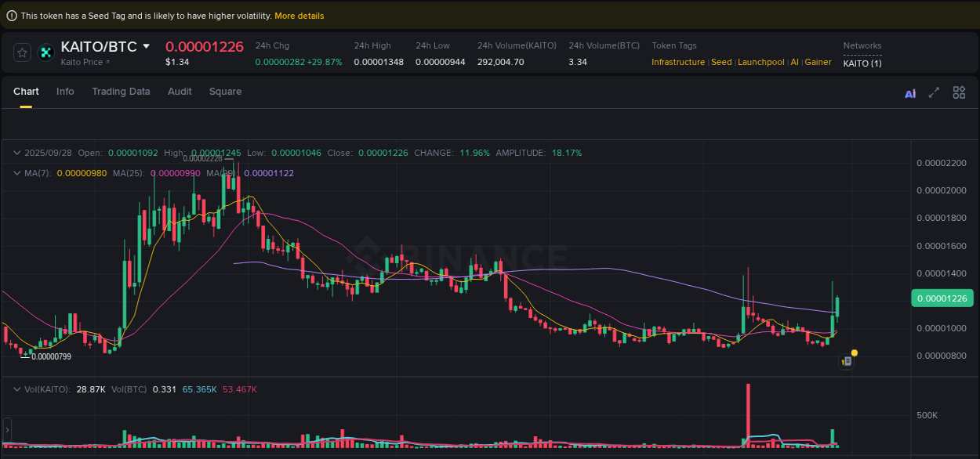Screen dimensions: 980x459
Task: Open the Audit tab
Action: [x=180, y=92]
